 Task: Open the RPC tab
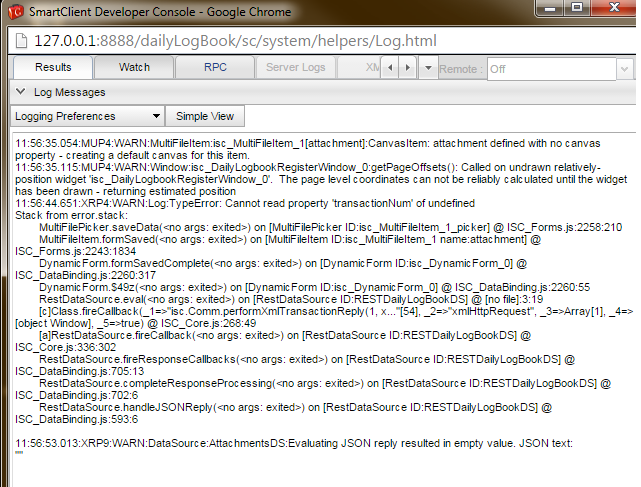(214, 68)
